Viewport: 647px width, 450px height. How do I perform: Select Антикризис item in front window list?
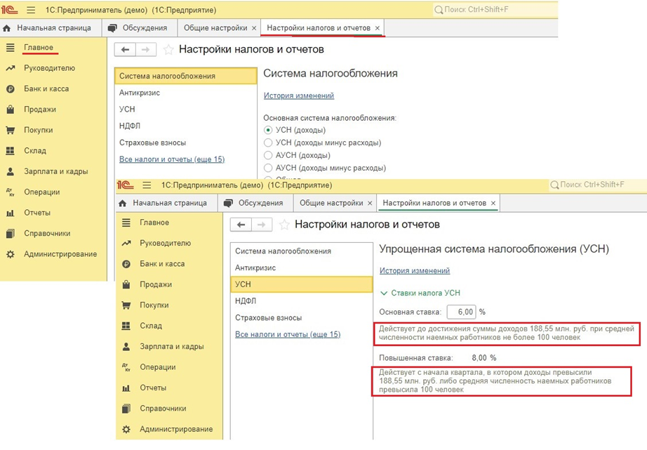(302, 268)
